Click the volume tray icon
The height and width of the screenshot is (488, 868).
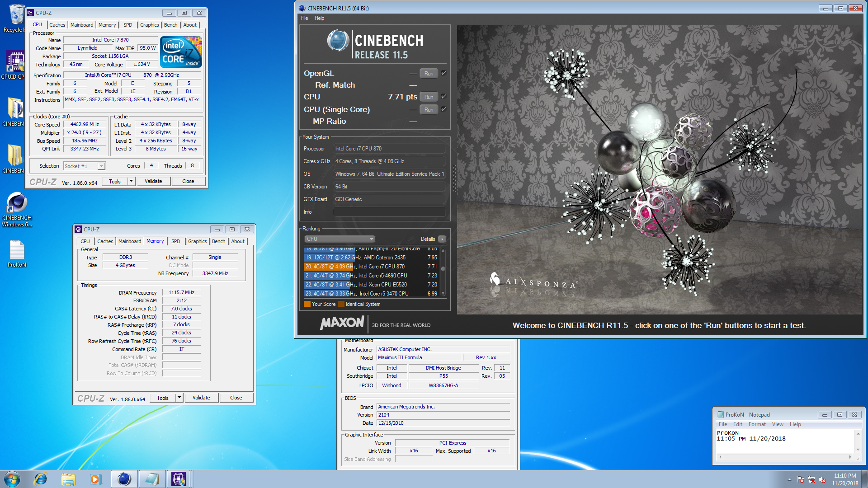tap(823, 479)
